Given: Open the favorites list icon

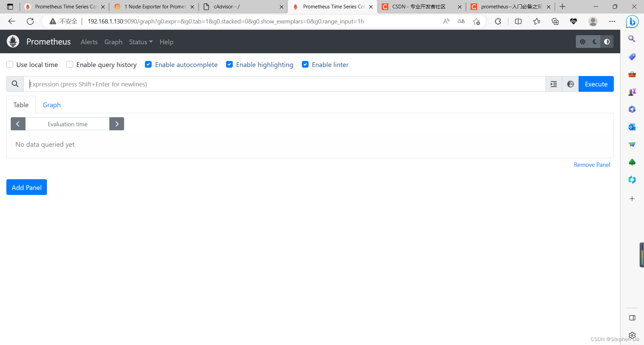Looking at the screenshot, I should (537, 21).
